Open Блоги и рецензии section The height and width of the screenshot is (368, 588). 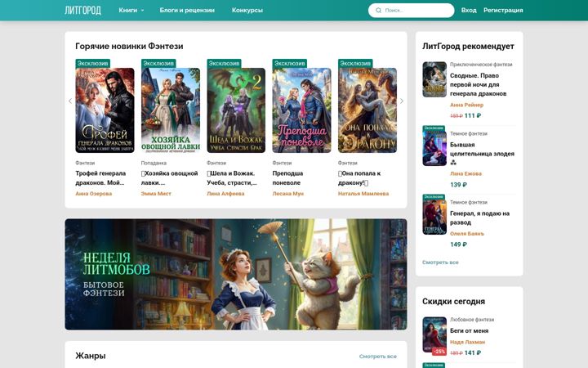187,10
